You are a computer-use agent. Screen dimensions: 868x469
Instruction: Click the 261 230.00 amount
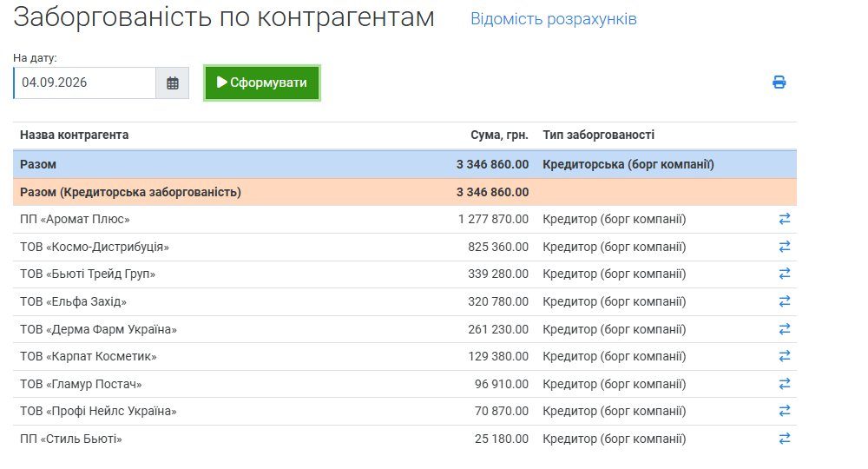click(x=498, y=329)
